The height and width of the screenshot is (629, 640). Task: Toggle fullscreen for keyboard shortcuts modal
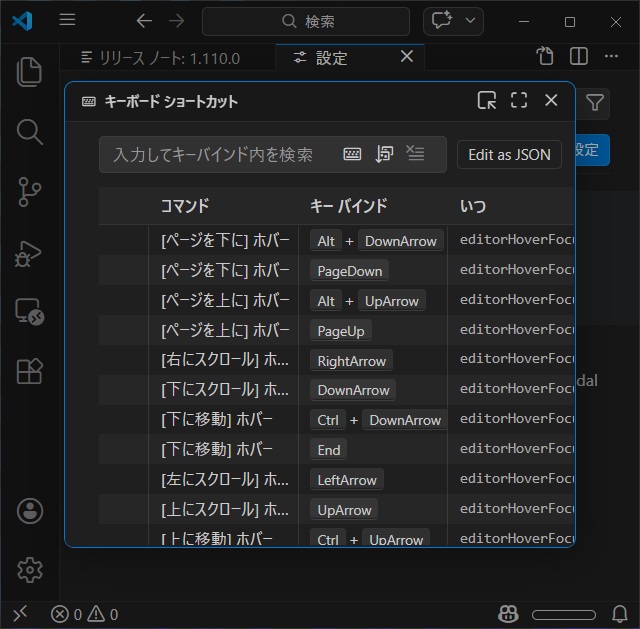point(519,100)
